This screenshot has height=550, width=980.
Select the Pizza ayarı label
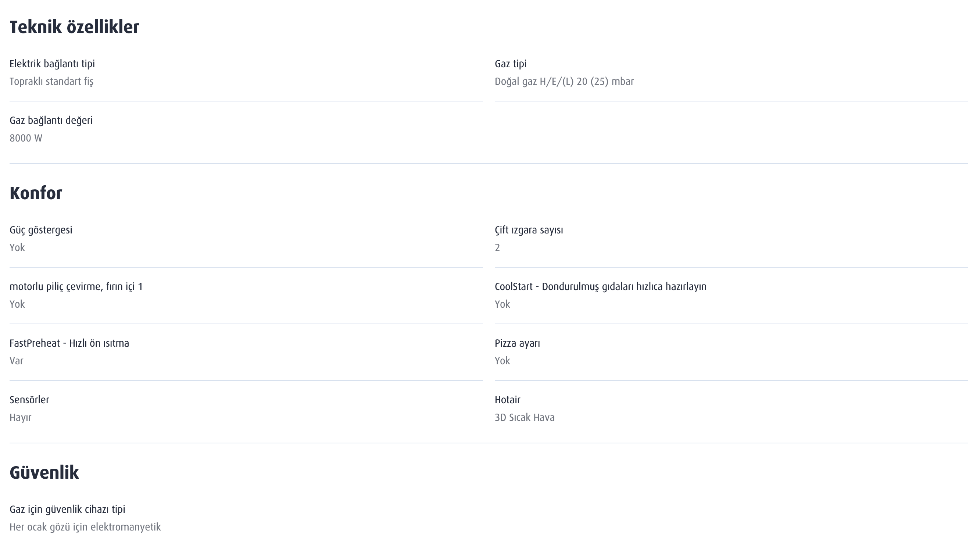coord(518,344)
